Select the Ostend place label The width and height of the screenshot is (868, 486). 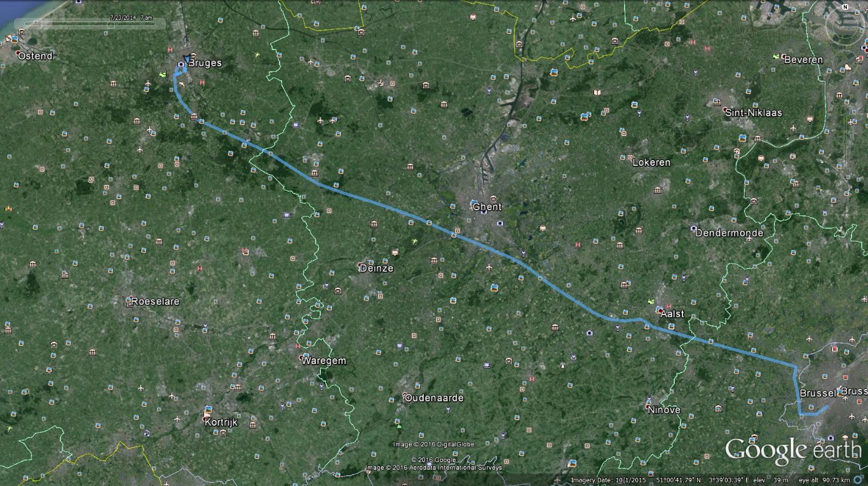click(x=35, y=56)
